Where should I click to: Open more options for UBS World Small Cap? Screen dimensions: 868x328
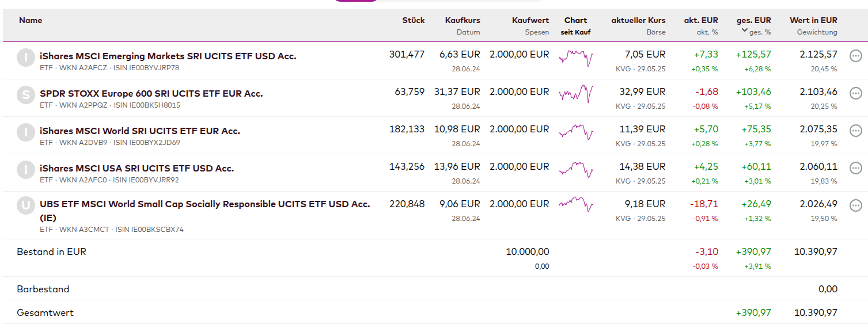click(x=855, y=205)
